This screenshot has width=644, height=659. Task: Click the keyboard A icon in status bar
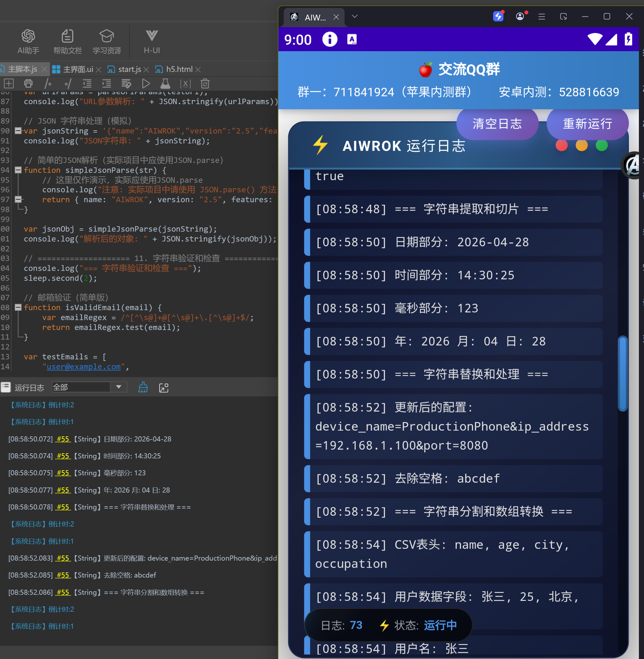click(x=352, y=39)
